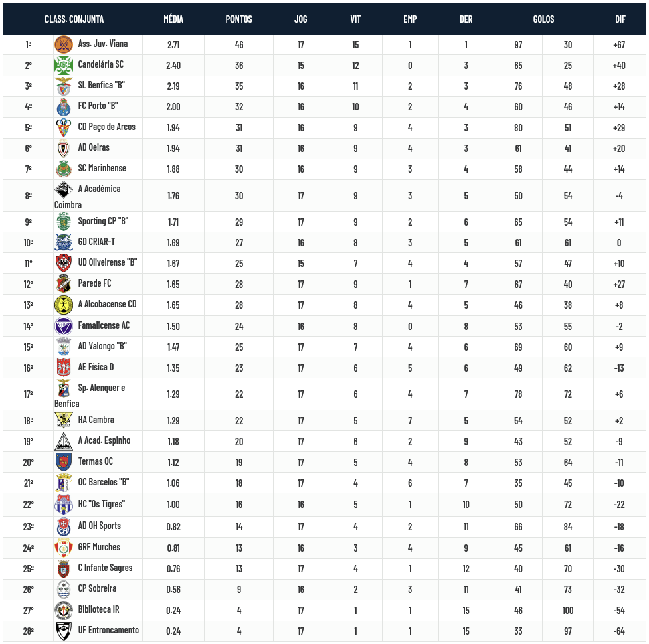Click the Parede FC club crest
This screenshot has width=649, height=644.
point(63,284)
